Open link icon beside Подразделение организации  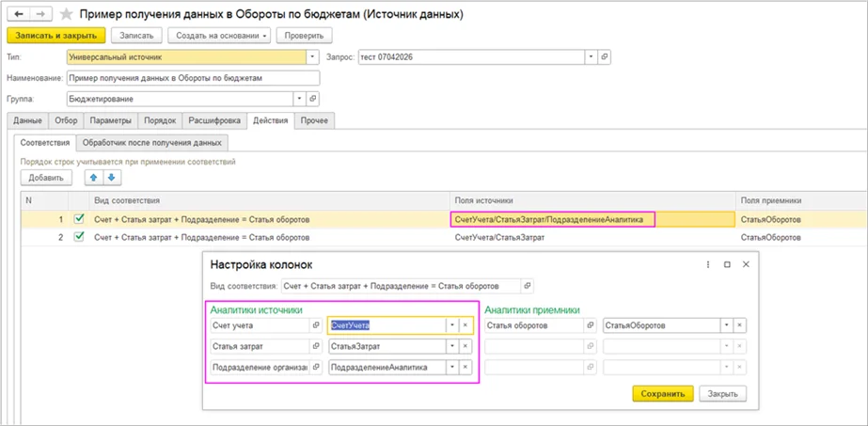(316, 368)
